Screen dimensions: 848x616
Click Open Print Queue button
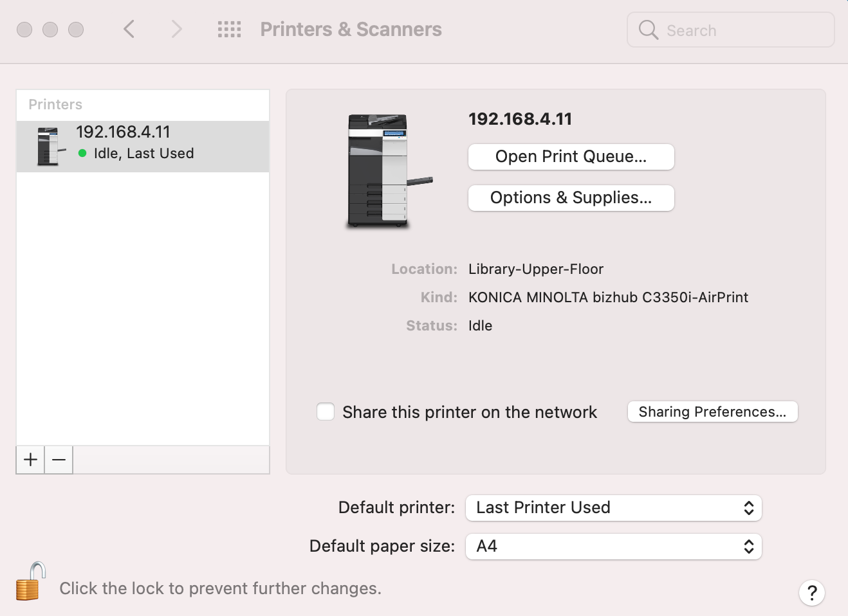click(571, 157)
